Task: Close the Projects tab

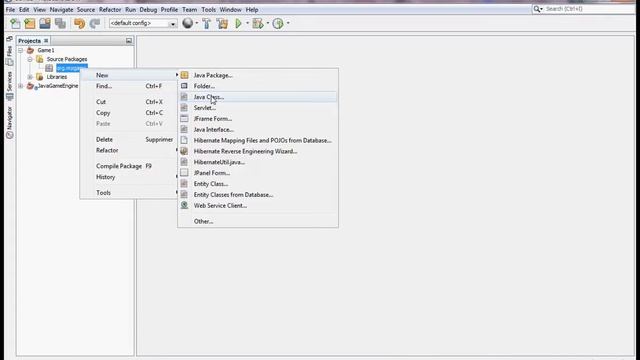Action: pos(46,40)
